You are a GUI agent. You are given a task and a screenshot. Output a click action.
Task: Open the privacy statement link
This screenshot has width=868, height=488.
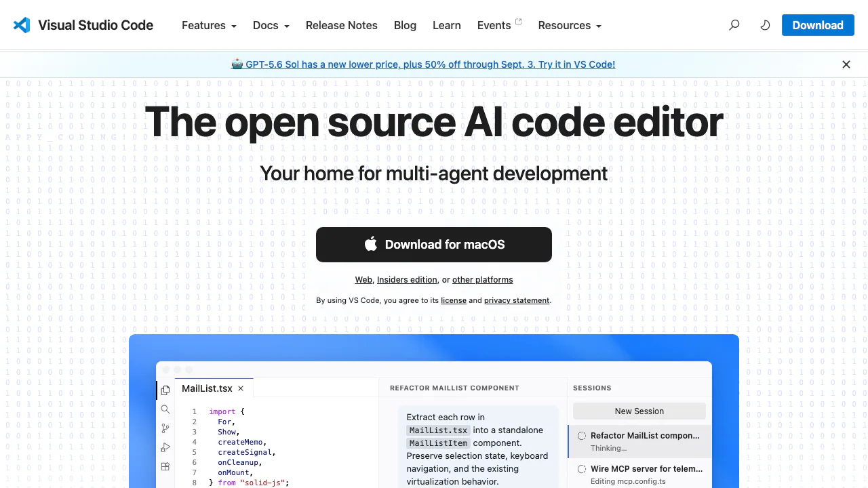point(517,300)
